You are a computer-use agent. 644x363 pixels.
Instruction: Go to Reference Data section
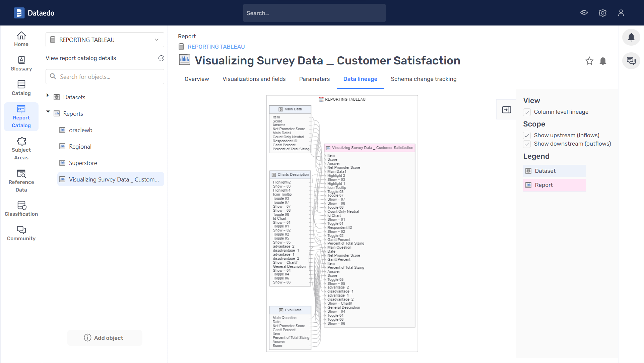click(x=21, y=181)
